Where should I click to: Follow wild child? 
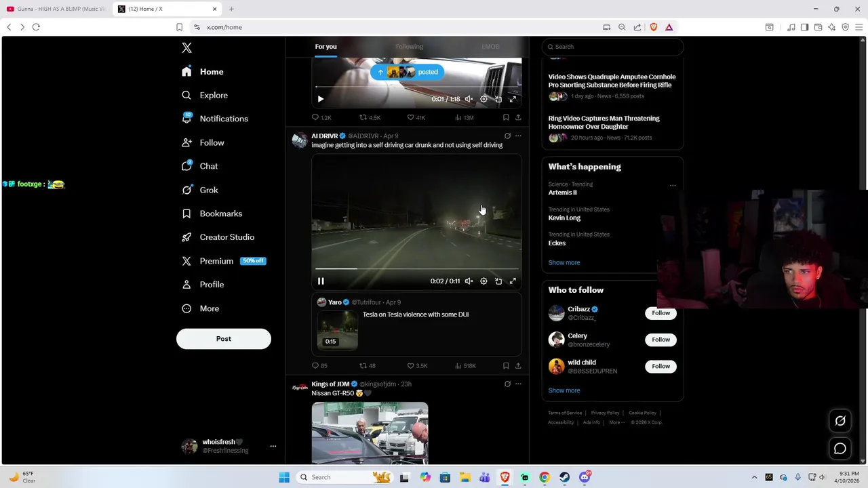click(x=660, y=367)
